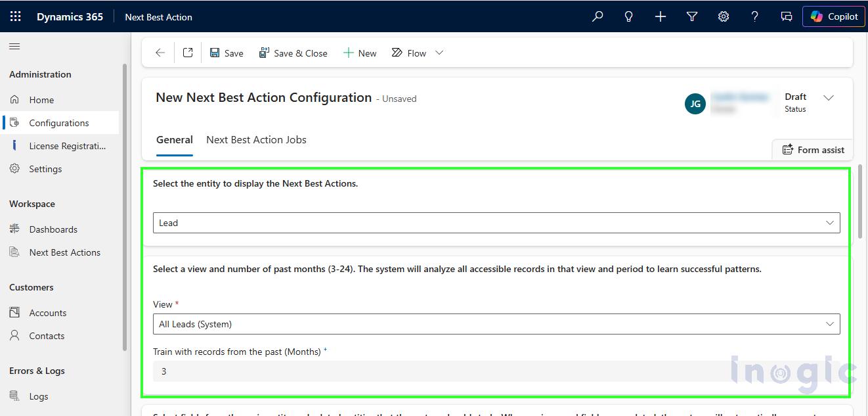Open the Copilot button
Viewport: 868px width, 416px height.
pyautogui.click(x=833, y=17)
